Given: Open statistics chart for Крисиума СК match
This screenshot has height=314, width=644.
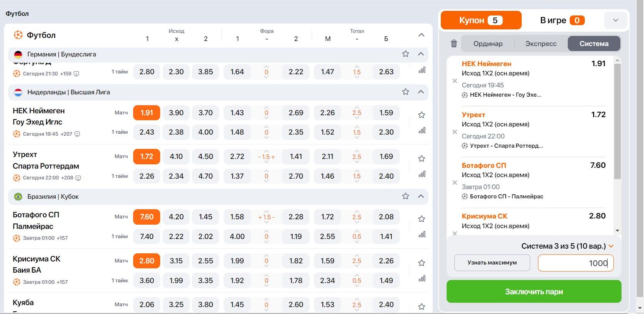Looking at the screenshot, I should pos(422,279).
